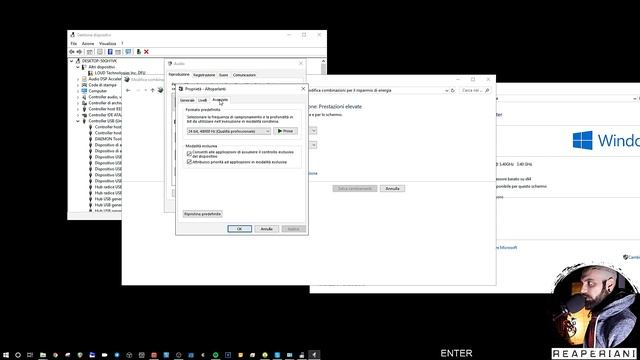Toggle exclusive mode applications priority checkbox
The image size is (640, 360).
[189, 162]
